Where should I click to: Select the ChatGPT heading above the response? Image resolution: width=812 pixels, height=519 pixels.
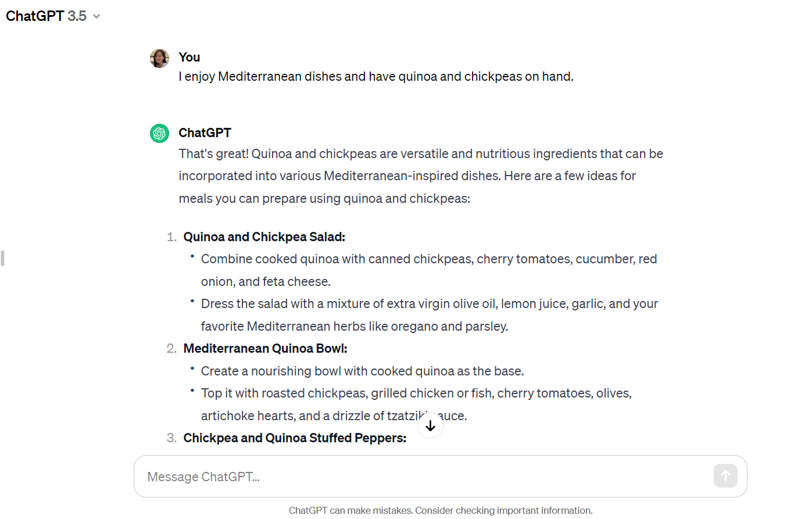[205, 133]
